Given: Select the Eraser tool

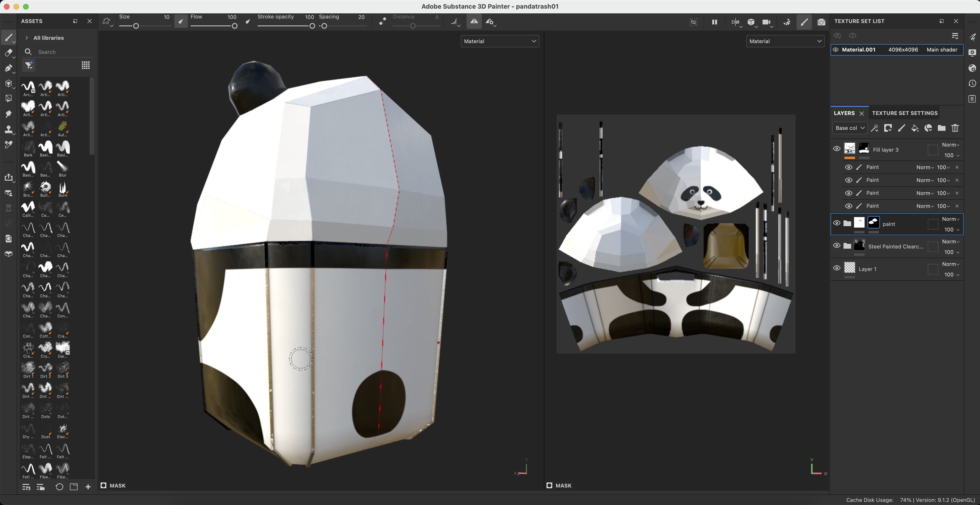Looking at the screenshot, I should point(8,53).
